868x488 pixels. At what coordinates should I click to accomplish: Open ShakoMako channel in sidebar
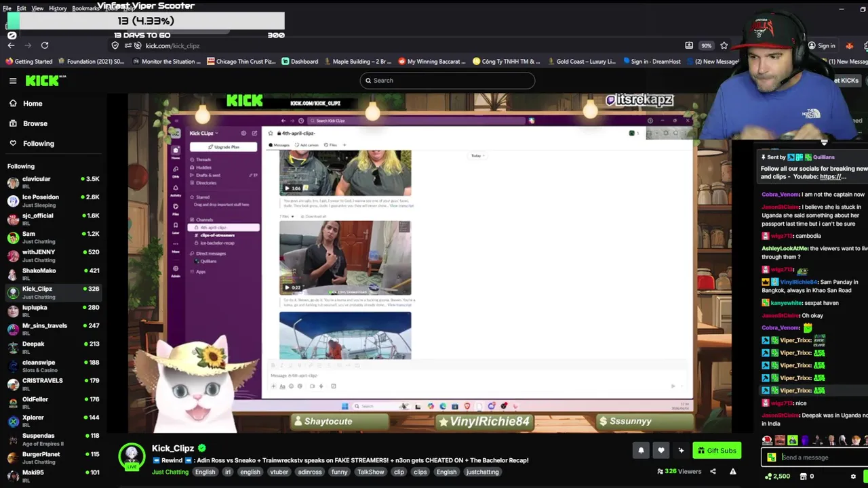click(x=53, y=274)
